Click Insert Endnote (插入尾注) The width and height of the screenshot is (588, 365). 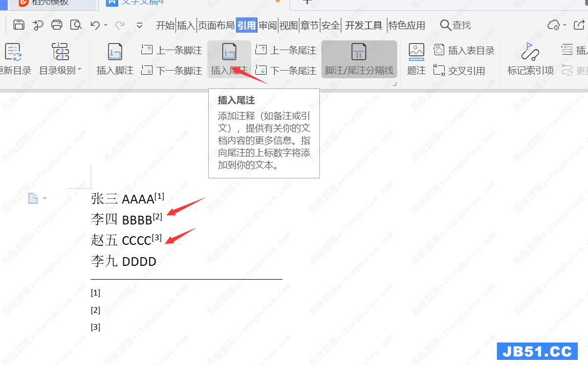(229, 59)
